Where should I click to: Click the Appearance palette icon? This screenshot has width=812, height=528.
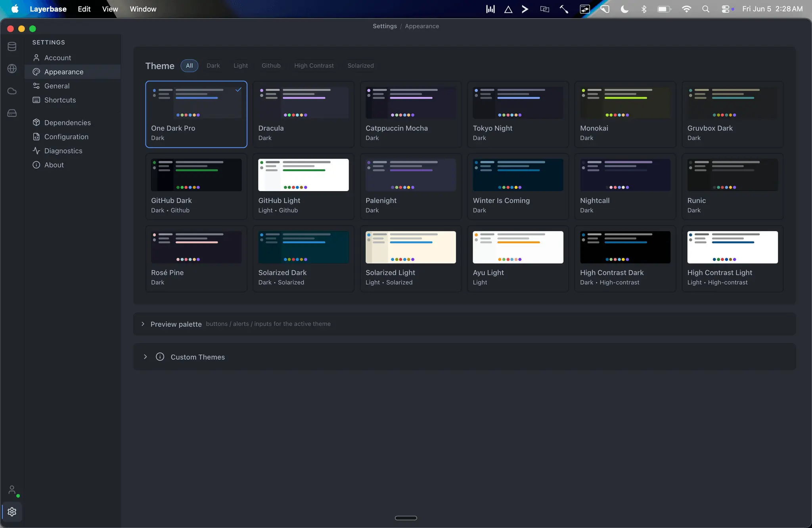pos(36,72)
